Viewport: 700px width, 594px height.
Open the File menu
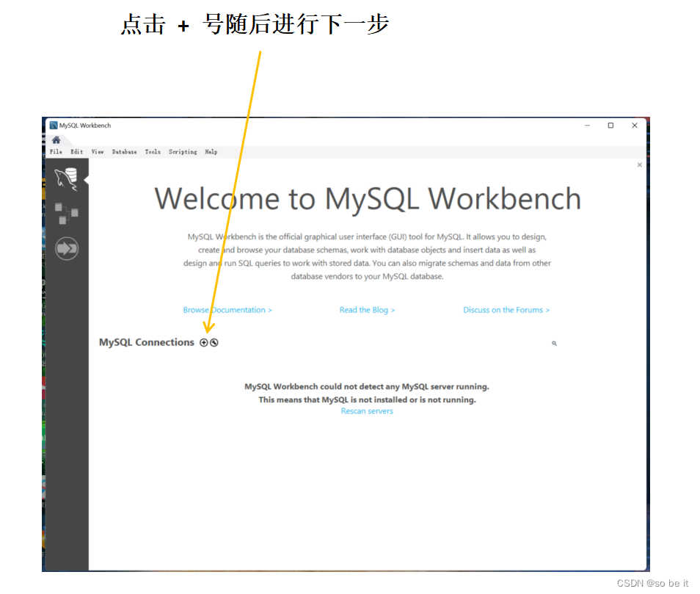(56, 152)
